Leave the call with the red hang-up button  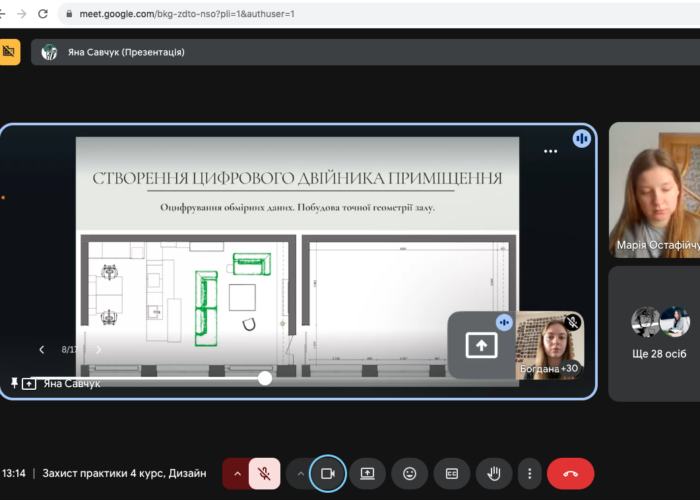(570, 473)
